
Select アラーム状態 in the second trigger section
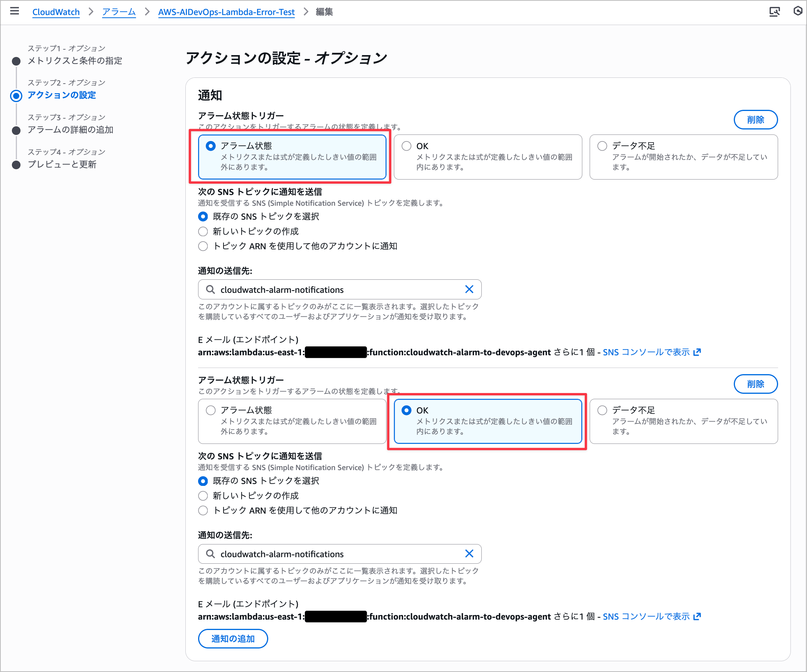[x=210, y=410]
